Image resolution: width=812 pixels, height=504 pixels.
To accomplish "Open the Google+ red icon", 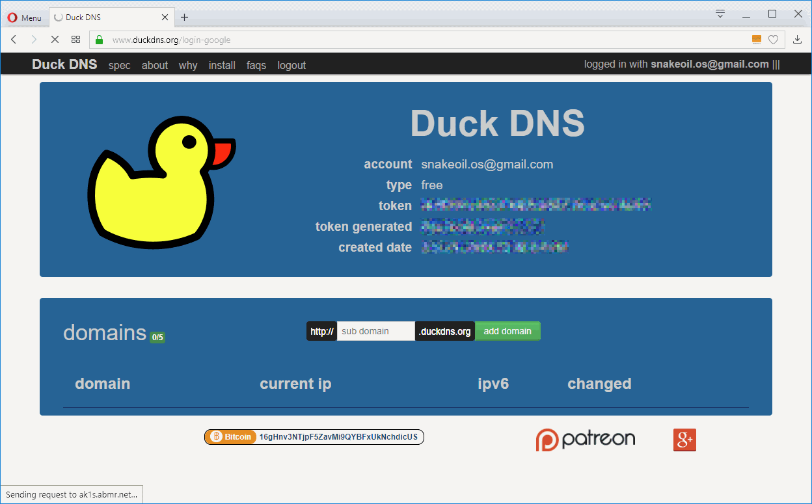I will click(684, 440).
